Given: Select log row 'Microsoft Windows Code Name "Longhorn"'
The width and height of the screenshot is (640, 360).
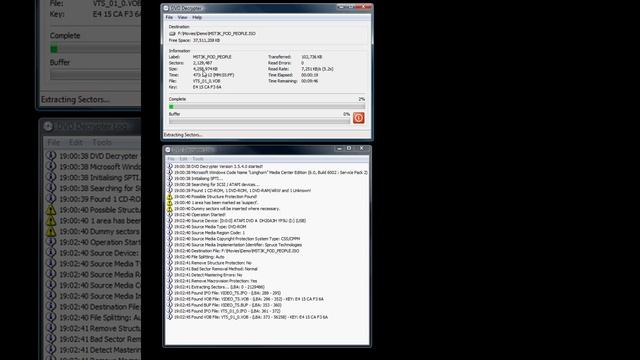Looking at the screenshot, I should coord(271,173).
